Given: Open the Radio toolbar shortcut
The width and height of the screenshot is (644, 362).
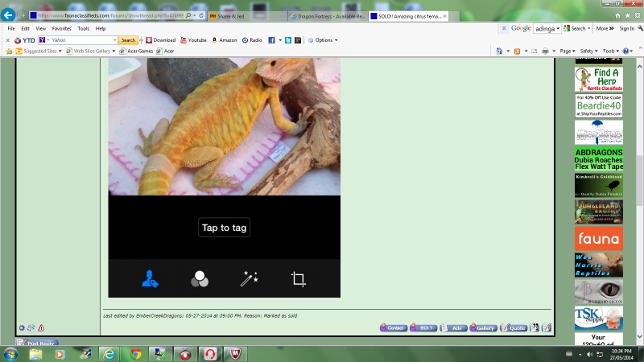Looking at the screenshot, I should [252, 40].
